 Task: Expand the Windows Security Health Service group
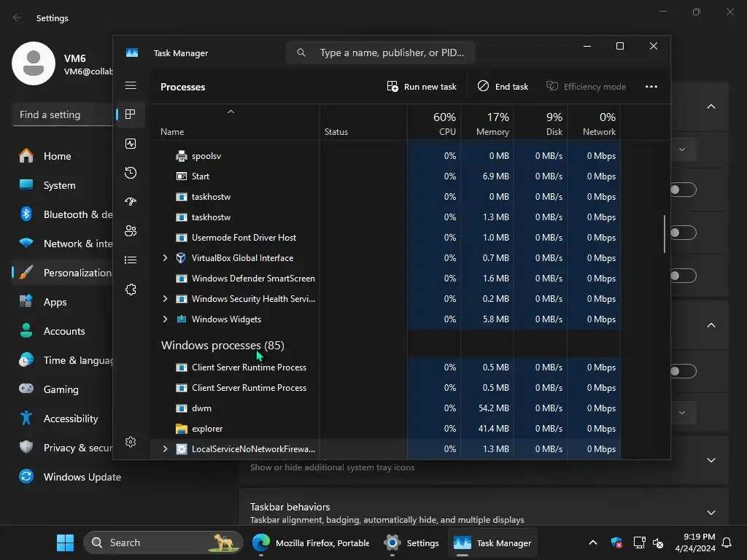[165, 298]
